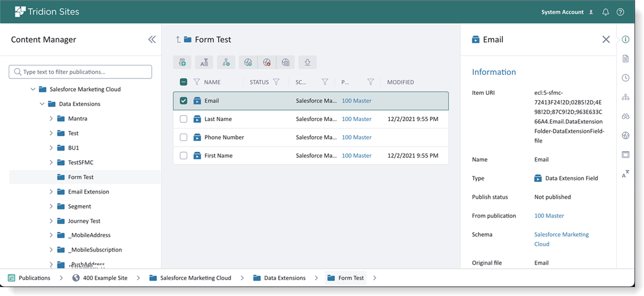Open the publishing globe side icon

(626, 136)
